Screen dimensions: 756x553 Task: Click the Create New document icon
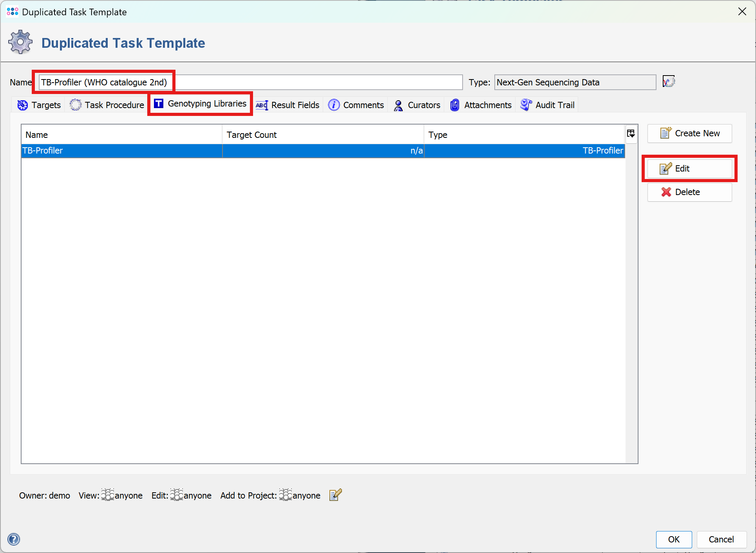point(666,133)
